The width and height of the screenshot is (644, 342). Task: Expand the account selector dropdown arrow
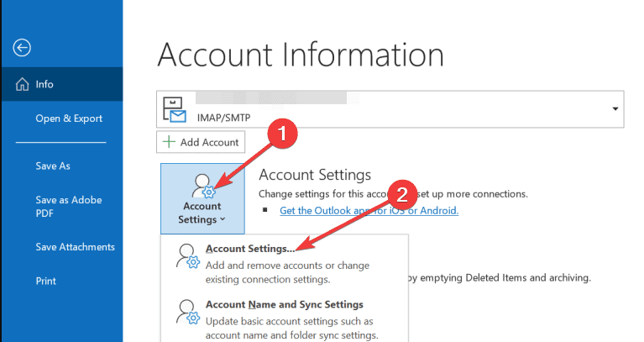pyautogui.click(x=615, y=109)
